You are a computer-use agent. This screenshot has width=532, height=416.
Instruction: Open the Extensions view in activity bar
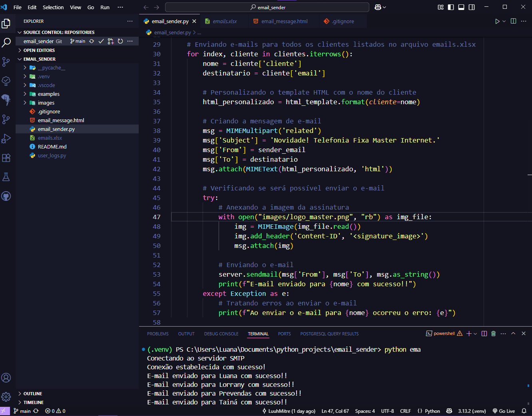tap(6, 158)
